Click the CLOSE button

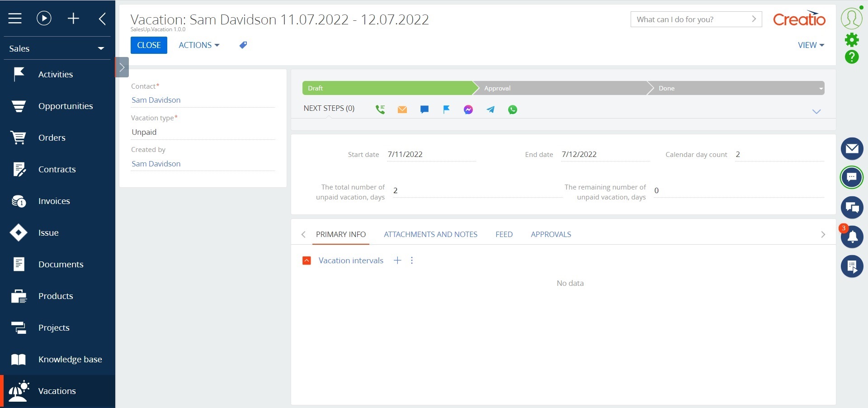point(149,45)
